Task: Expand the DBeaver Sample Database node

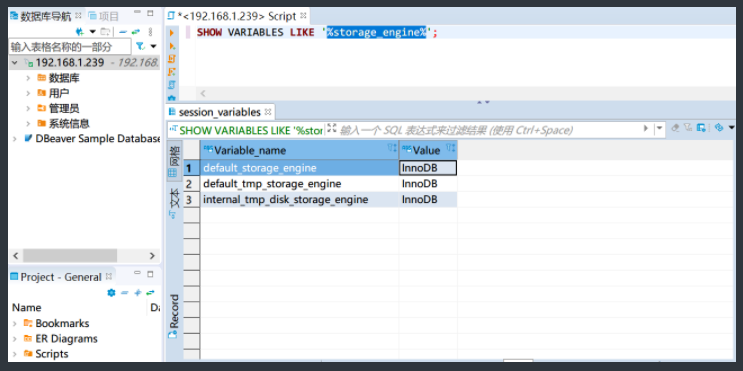Action: point(15,139)
